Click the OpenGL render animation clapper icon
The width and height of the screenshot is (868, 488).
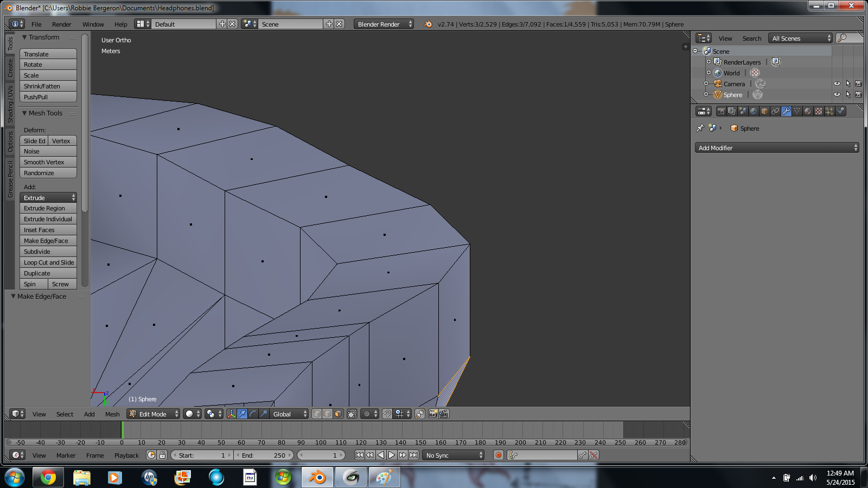click(x=444, y=414)
